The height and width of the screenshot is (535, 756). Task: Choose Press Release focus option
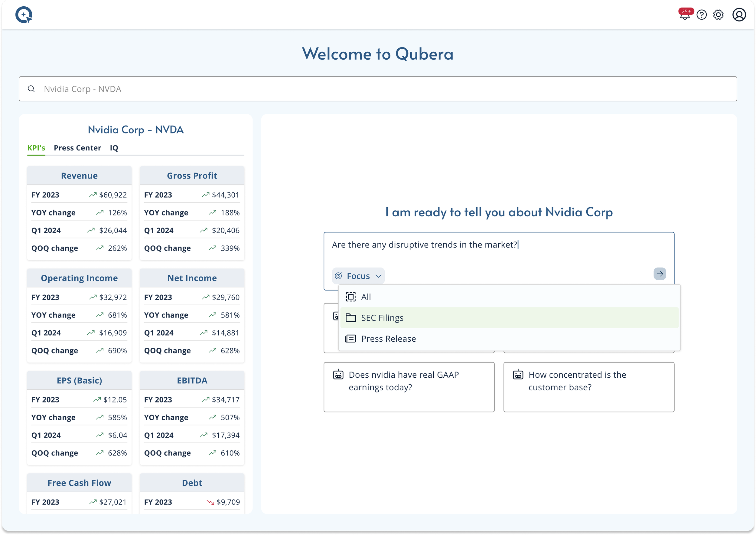pyautogui.click(x=388, y=339)
